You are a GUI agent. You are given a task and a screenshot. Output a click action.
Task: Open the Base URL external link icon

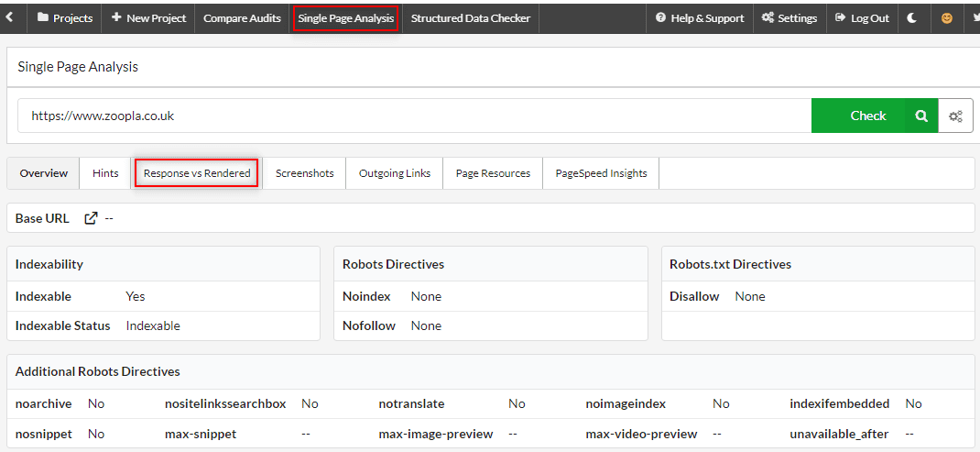(91, 218)
